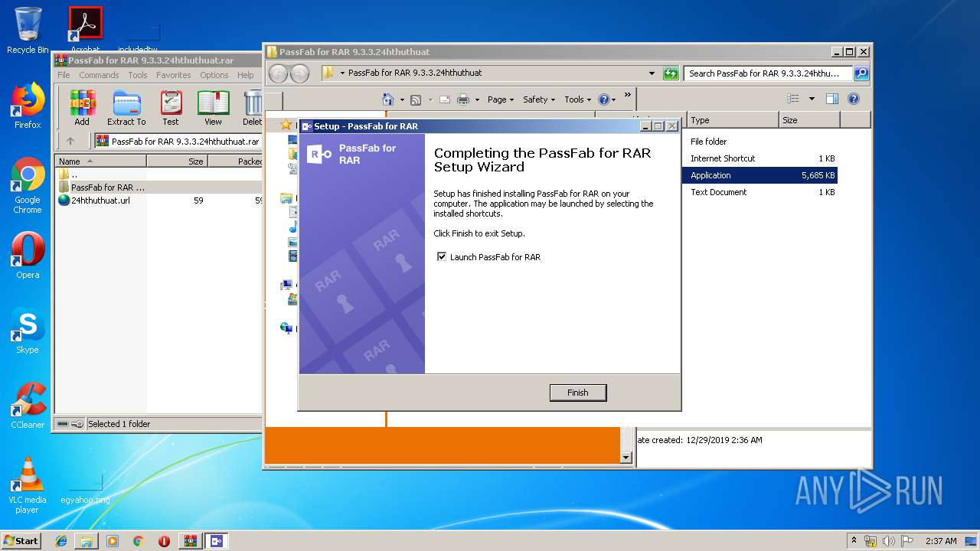Click Test icon in WinRAR toolbar
Screen dimensions: 980x551
coord(171,108)
